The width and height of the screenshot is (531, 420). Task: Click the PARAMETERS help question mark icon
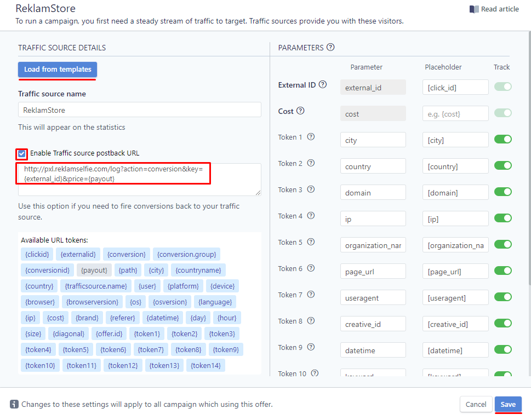pos(330,48)
